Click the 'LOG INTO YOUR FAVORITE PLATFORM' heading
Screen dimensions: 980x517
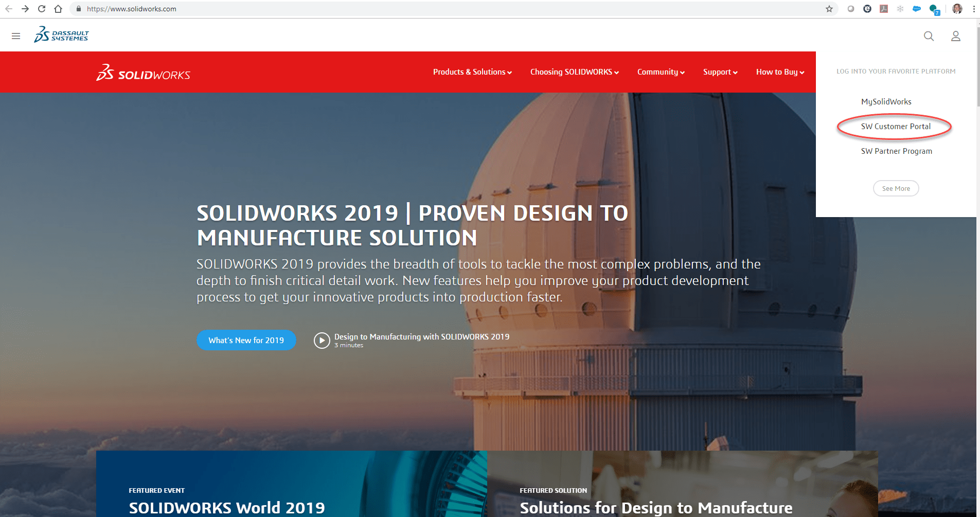tap(896, 72)
